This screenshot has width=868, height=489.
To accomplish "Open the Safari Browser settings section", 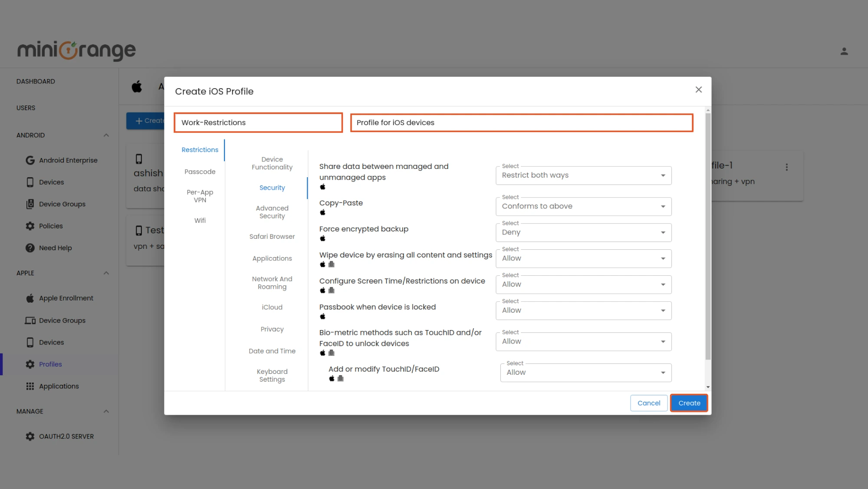I will (x=272, y=236).
